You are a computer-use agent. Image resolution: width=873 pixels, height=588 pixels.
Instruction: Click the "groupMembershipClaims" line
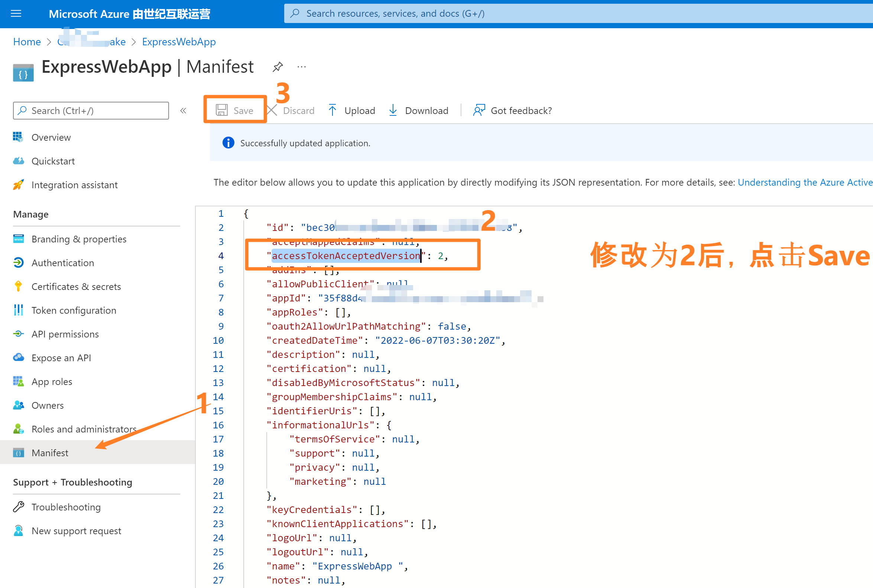[351, 397]
